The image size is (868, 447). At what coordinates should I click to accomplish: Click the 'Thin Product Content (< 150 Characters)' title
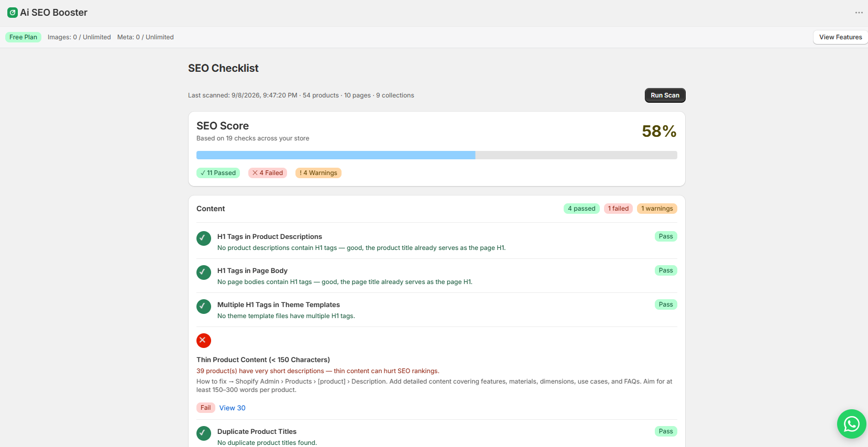[263, 360]
